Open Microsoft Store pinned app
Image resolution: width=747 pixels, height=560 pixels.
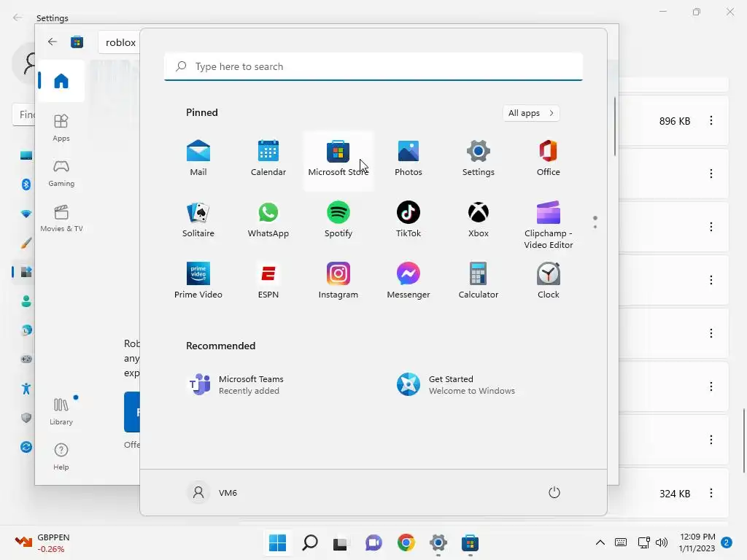[338, 160]
